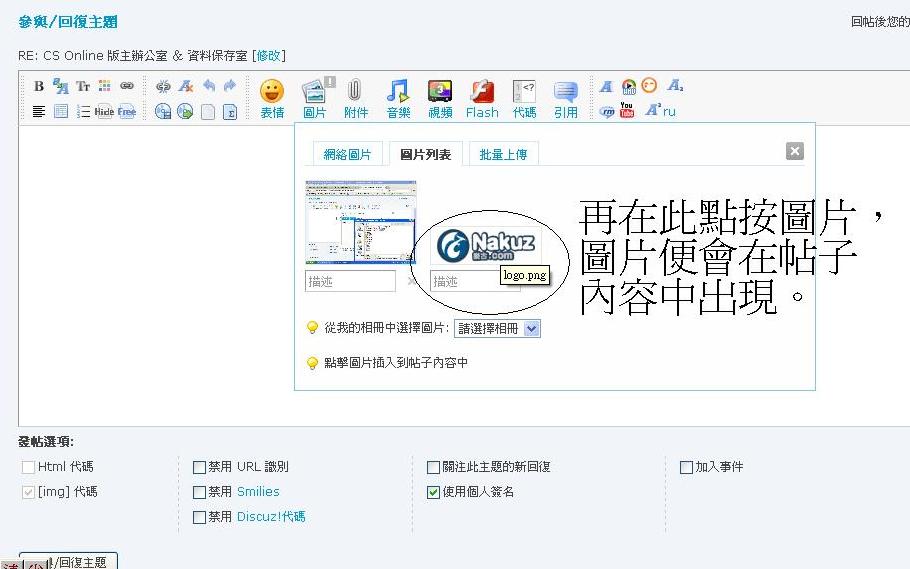Insert a 引用 quote block
This screenshot has width=910, height=569.
pyautogui.click(x=566, y=99)
